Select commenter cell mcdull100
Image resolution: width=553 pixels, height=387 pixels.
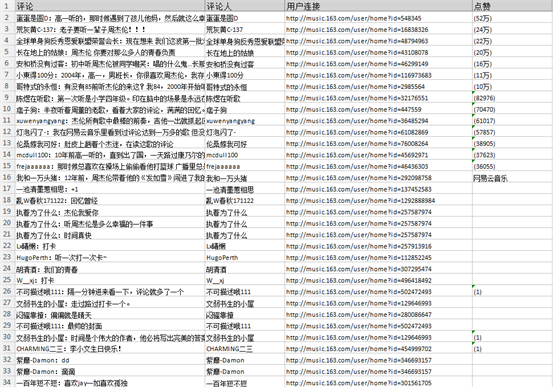pos(244,155)
